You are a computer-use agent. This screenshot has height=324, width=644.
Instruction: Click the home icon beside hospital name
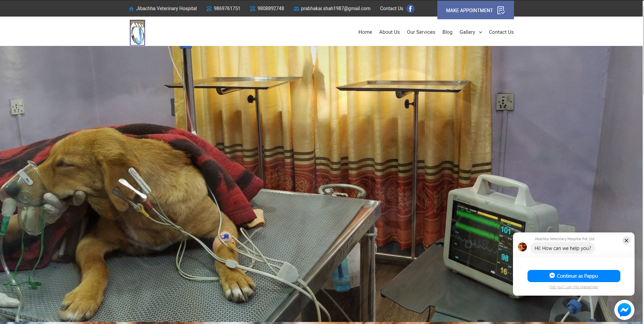click(x=131, y=9)
